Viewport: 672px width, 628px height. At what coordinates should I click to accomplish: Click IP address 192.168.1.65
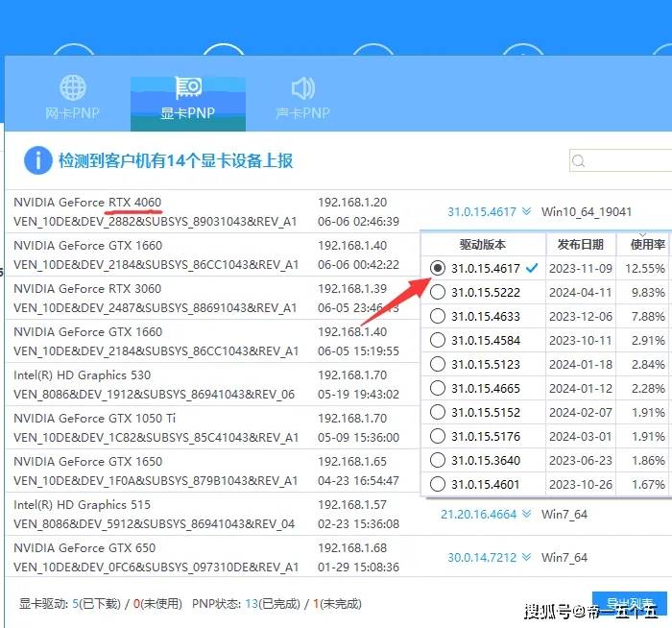coord(352,461)
